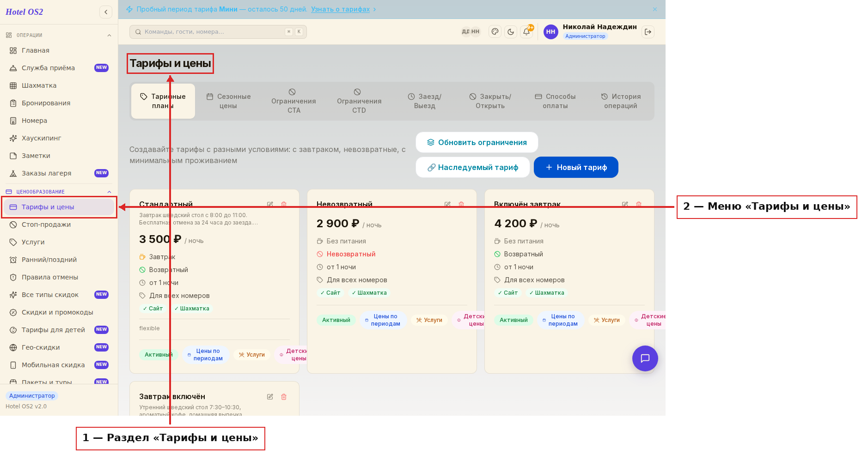Open Ранний/поздний in sidebar
The width and height of the screenshot is (868, 461).
pos(59,260)
